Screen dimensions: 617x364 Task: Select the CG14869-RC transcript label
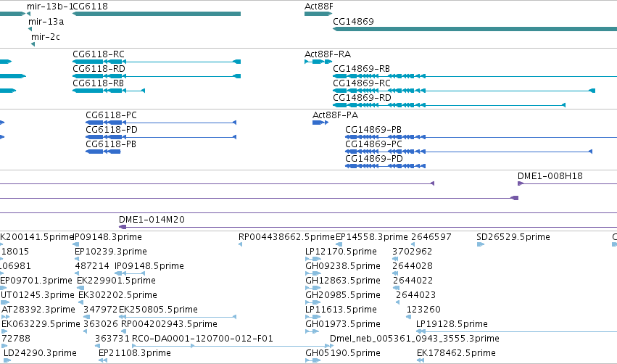point(362,83)
